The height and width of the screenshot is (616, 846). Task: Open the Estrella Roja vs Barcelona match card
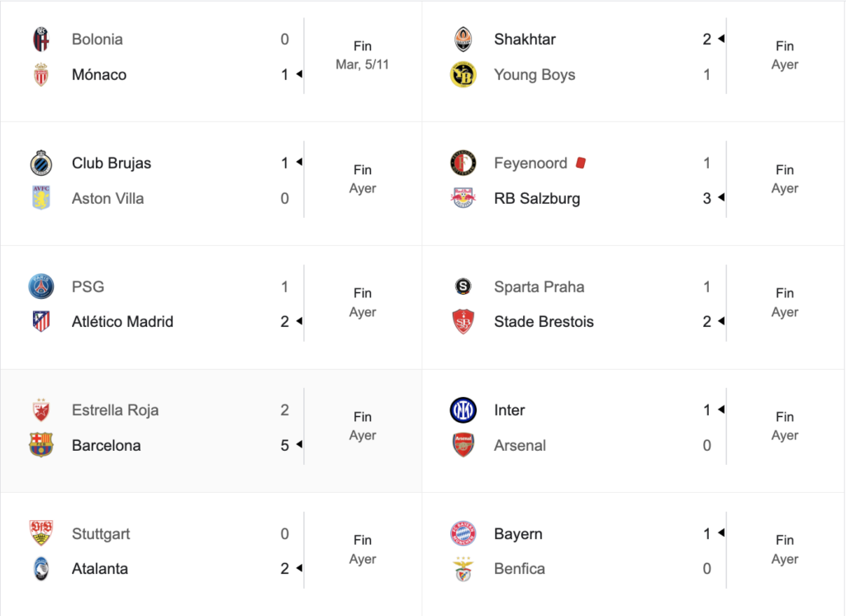tap(211, 430)
